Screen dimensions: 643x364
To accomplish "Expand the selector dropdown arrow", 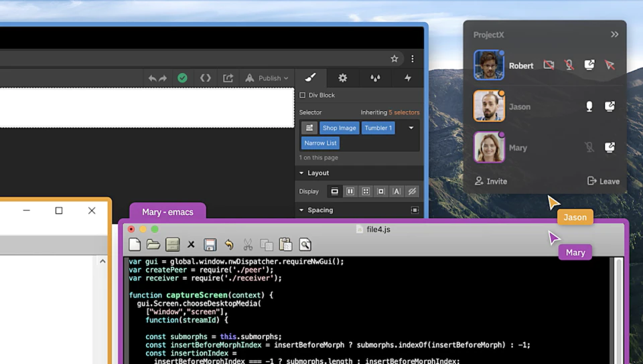I will pos(411,128).
